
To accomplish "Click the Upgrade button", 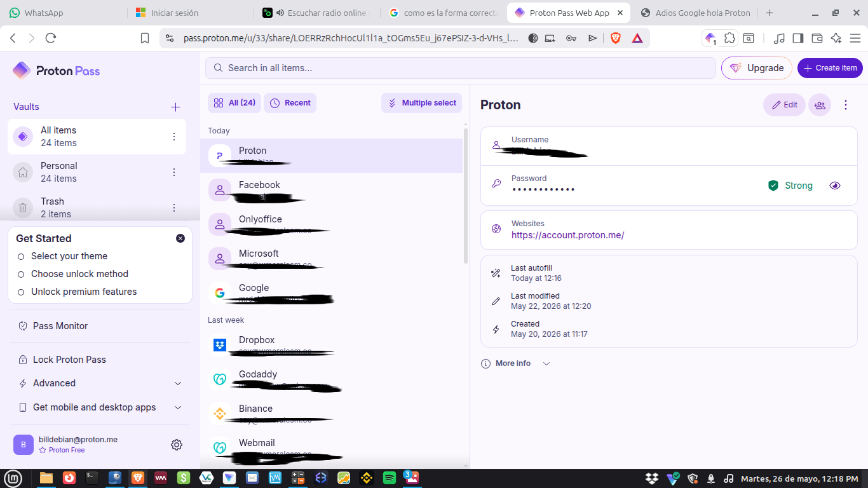I will pyautogui.click(x=756, y=68).
